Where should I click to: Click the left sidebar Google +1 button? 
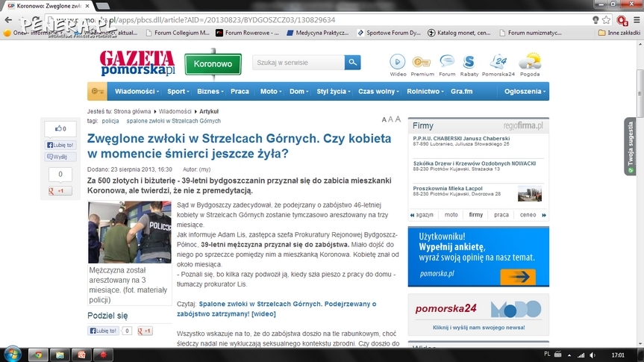(x=60, y=190)
